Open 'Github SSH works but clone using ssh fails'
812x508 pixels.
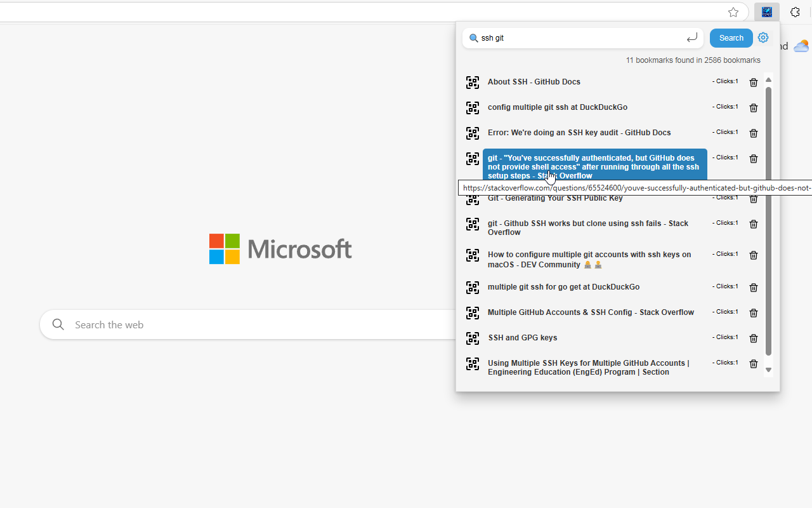coord(588,228)
